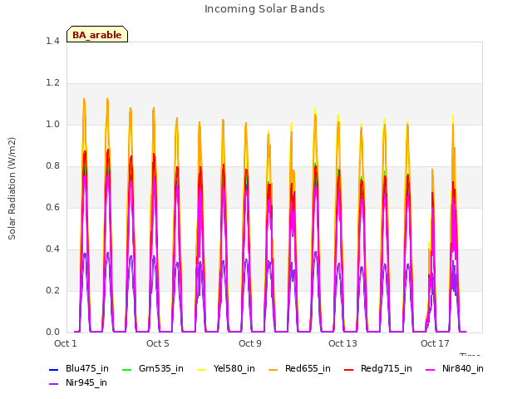The height and width of the screenshot is (399, 532).
Task: Click the red Redg715_in legend swatch
Action: [349, 369]
